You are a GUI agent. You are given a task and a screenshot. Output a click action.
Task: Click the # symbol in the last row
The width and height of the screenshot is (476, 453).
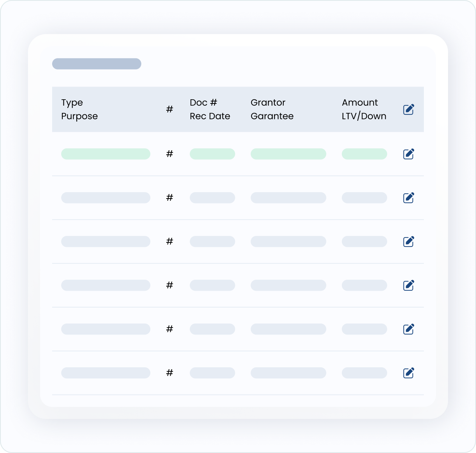tap(170, 373)
